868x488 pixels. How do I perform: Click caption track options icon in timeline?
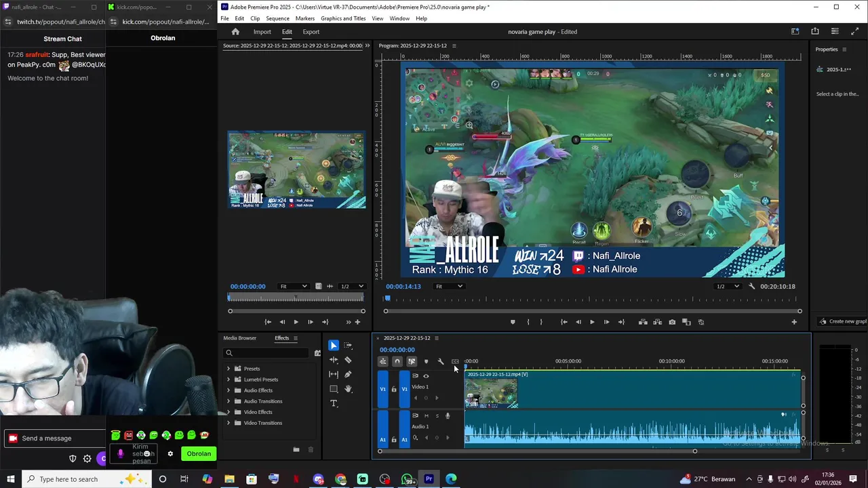tap(455, 361)
